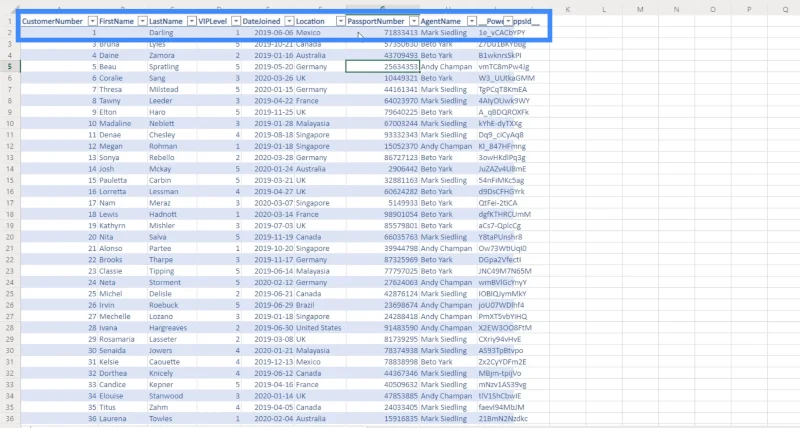The height and width of the screenshot is (428, 800).
Task: Click the Brazil location cell
Action: click(320, 305)
